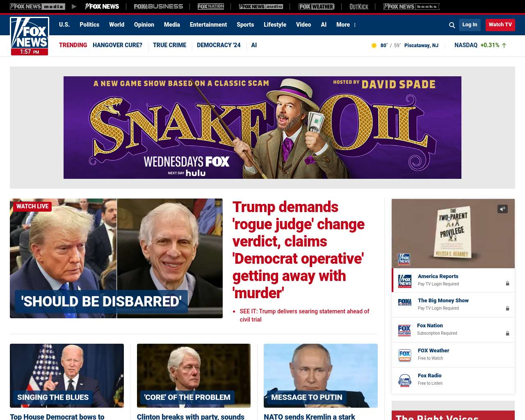Open the search magnifier icon
The height and width of the screenshot is (420, 525).
coord(452,25)
